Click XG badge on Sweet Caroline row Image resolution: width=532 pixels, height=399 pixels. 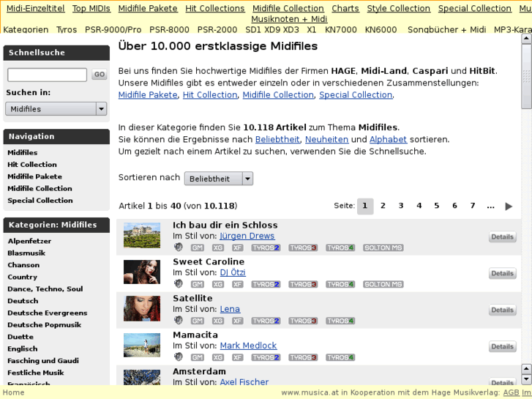[x=218, y=284]
